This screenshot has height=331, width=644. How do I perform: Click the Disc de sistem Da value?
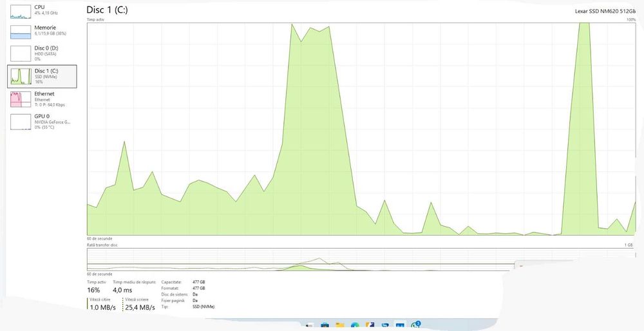195,294
